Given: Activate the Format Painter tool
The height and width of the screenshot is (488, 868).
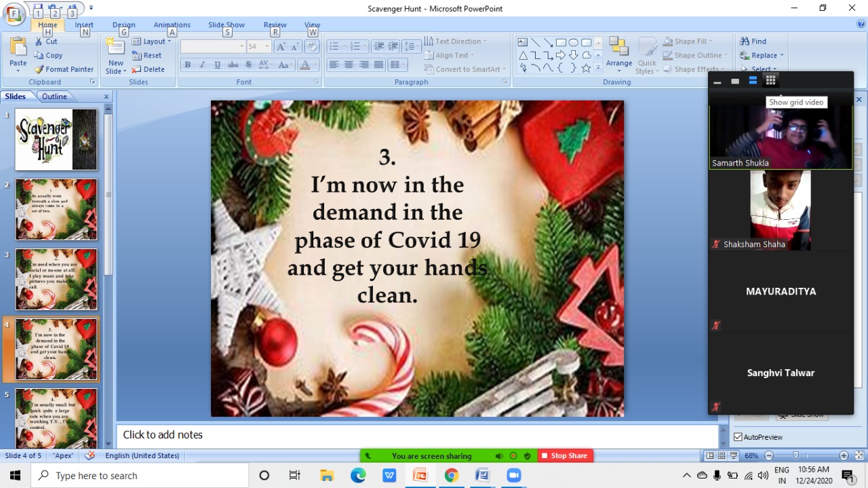Looking at the screenshot, I should pos(64,69).
